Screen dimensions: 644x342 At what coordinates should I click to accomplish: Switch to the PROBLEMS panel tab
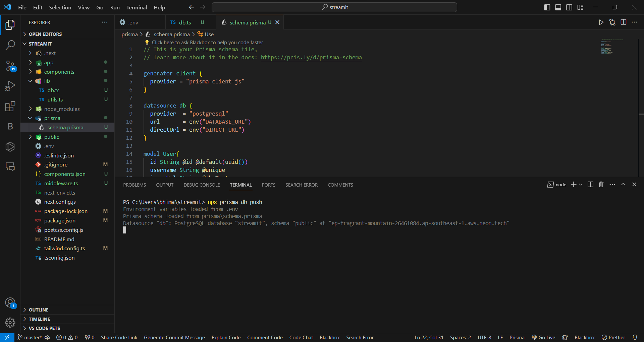[x=135, y=185]
